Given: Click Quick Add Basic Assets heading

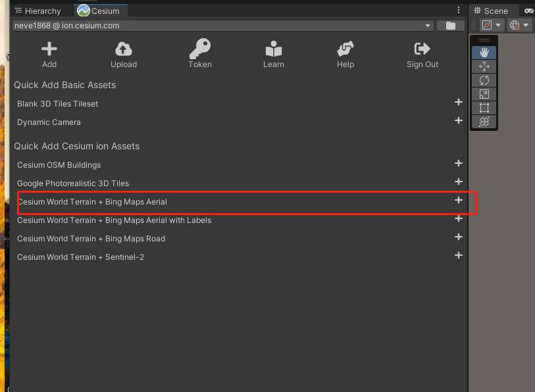Looking at the screenshot, I should [x=65, y=85].
